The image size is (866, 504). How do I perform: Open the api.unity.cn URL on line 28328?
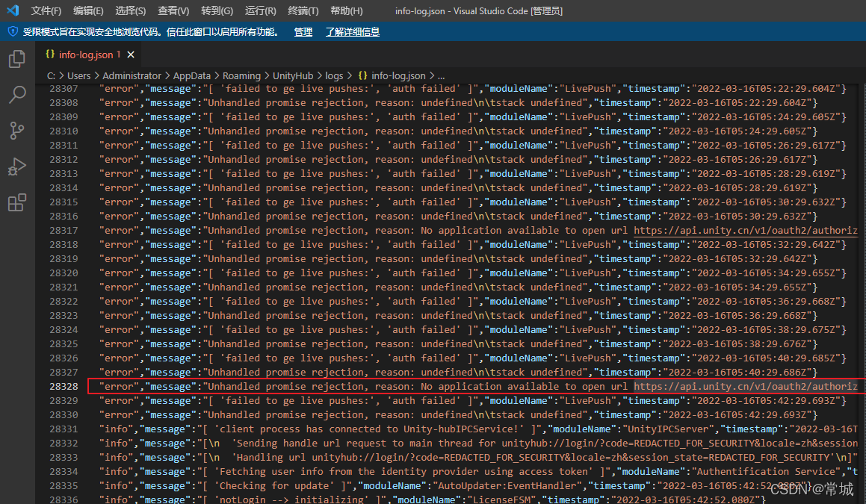click(x=746, y=387)
